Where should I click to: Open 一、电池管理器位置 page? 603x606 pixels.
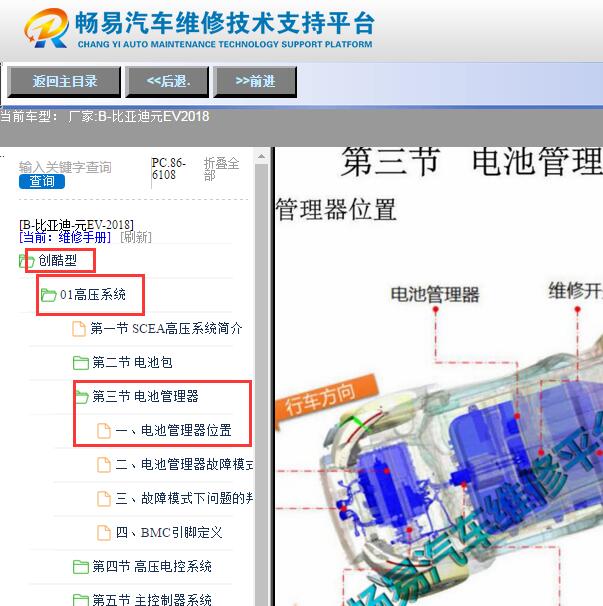pos(174,430)
